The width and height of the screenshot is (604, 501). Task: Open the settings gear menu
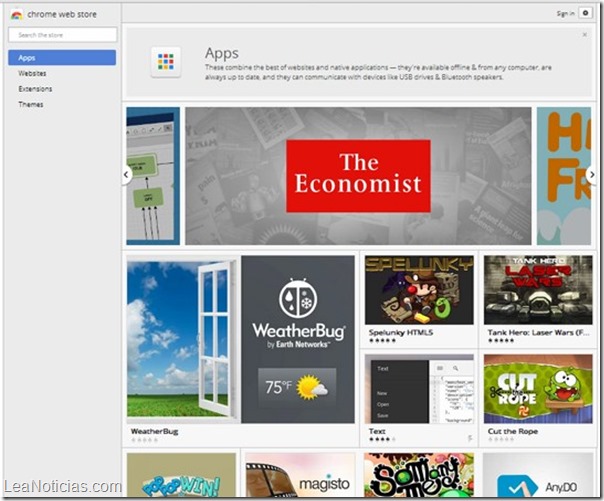585,13
